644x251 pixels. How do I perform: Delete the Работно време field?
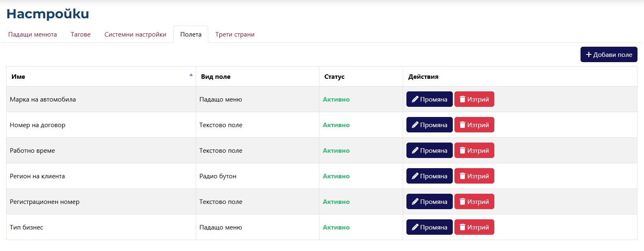[474, 150]
